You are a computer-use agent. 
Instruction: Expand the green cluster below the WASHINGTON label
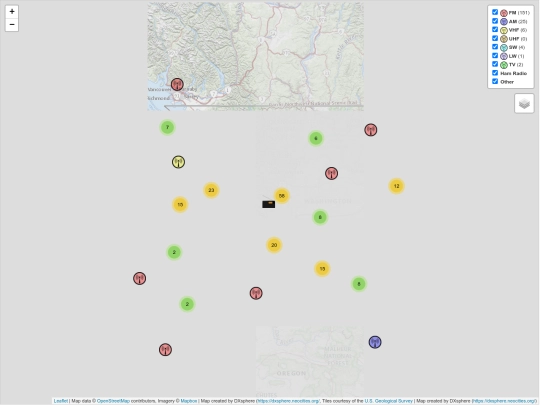pyautogui.click(x=320, y=217)
